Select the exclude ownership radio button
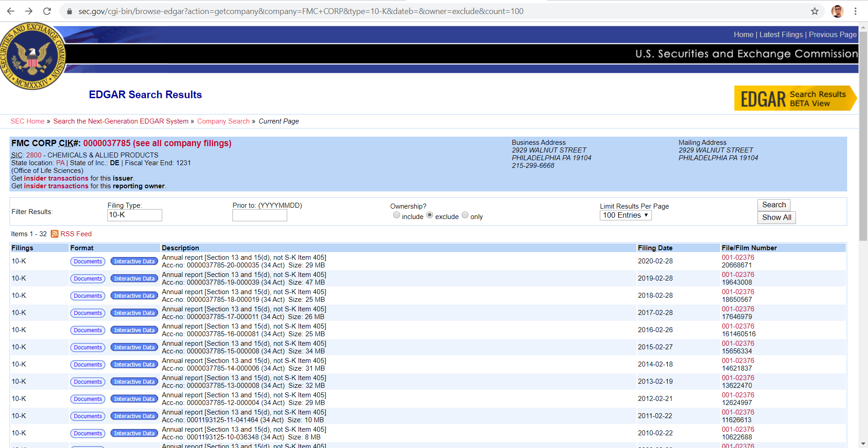Screen dimensions: 868x448 [429, 215]
